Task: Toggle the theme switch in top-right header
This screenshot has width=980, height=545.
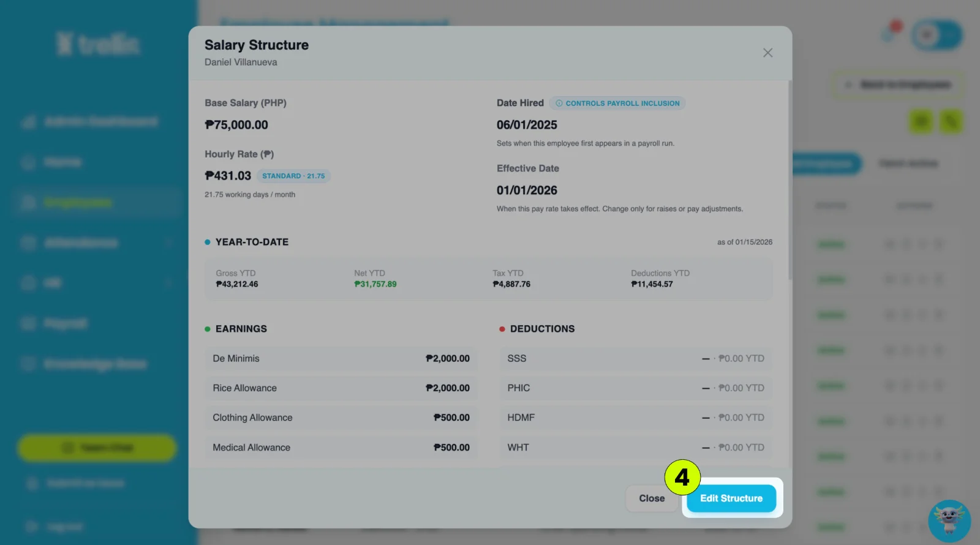Action: coord(937,35)
